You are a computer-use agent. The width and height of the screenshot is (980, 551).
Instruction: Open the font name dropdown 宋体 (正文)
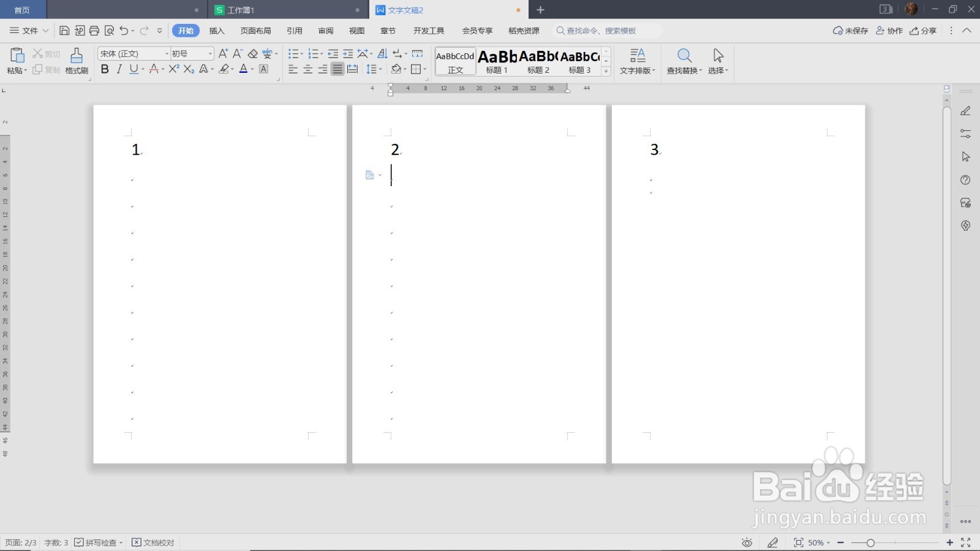pos(167,54)
